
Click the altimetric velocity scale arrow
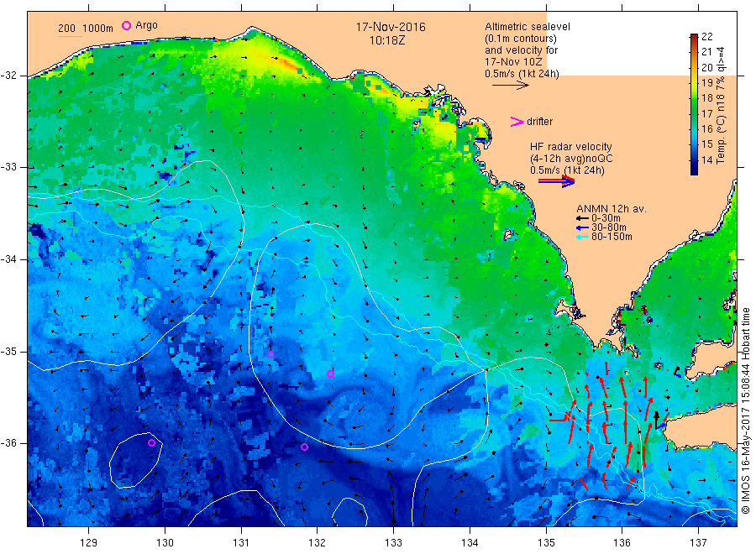(511, 86)
